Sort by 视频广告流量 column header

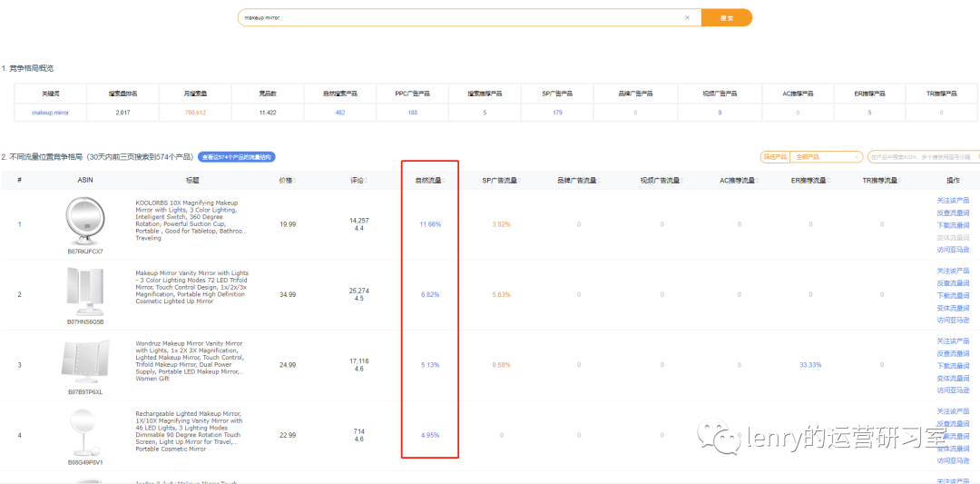[661, 180]
